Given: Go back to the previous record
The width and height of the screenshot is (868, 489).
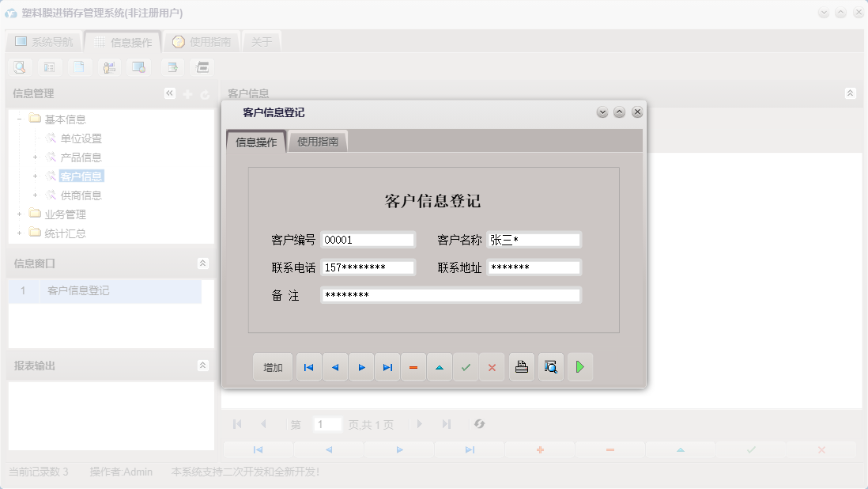Looking at the screenshot, I should click(x=335, y=366).
